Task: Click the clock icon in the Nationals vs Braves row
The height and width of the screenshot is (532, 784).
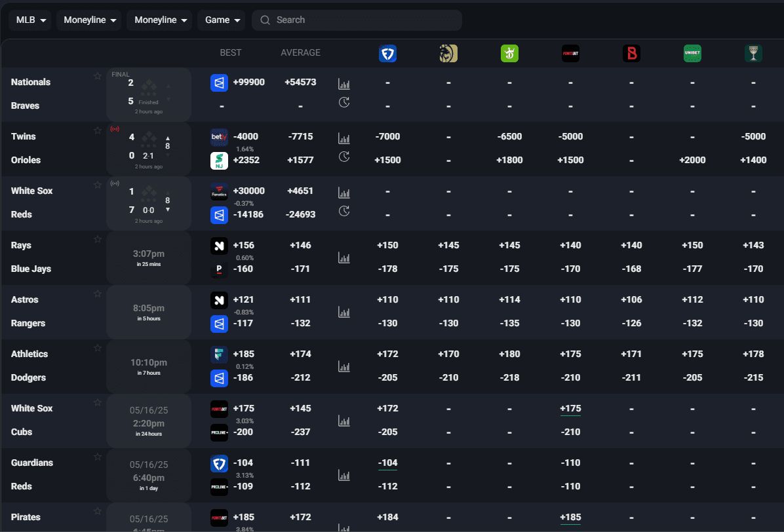Action: tap(344, 102)
